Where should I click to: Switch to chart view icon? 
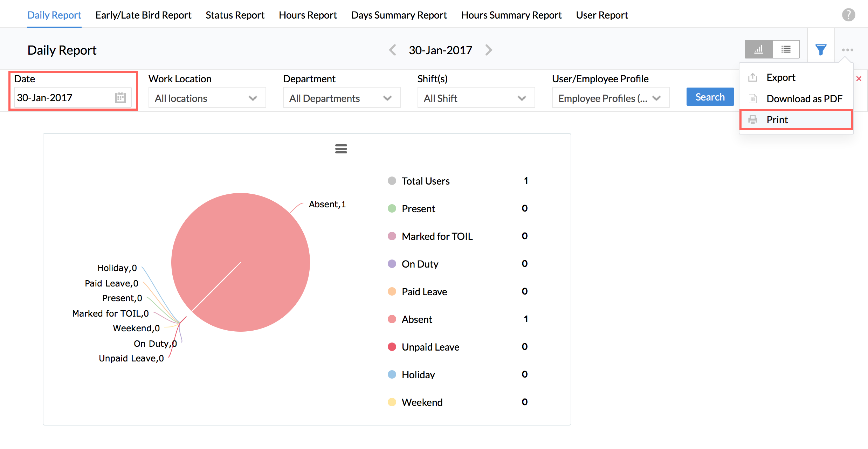(758, 49)
